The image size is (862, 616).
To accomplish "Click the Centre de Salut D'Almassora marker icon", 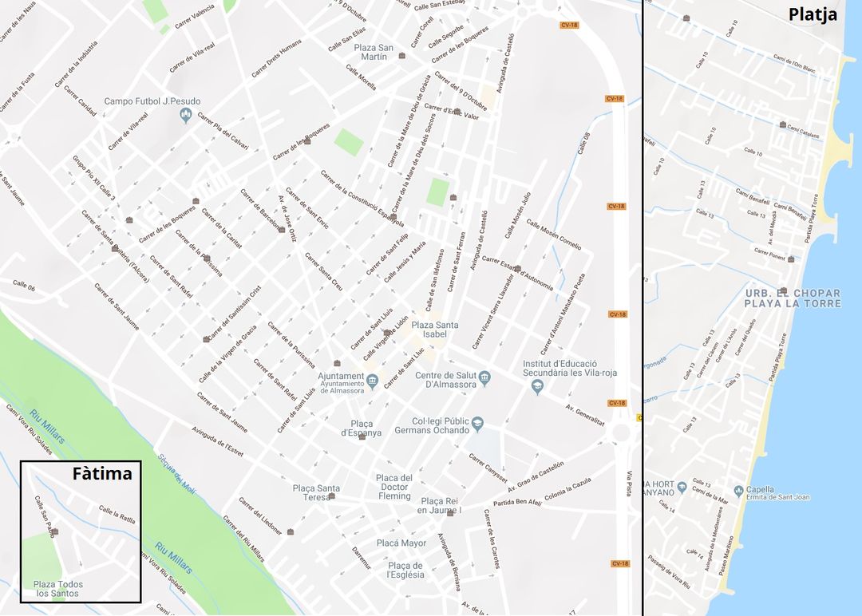I will pyautogui.click(x=484, y=377).
